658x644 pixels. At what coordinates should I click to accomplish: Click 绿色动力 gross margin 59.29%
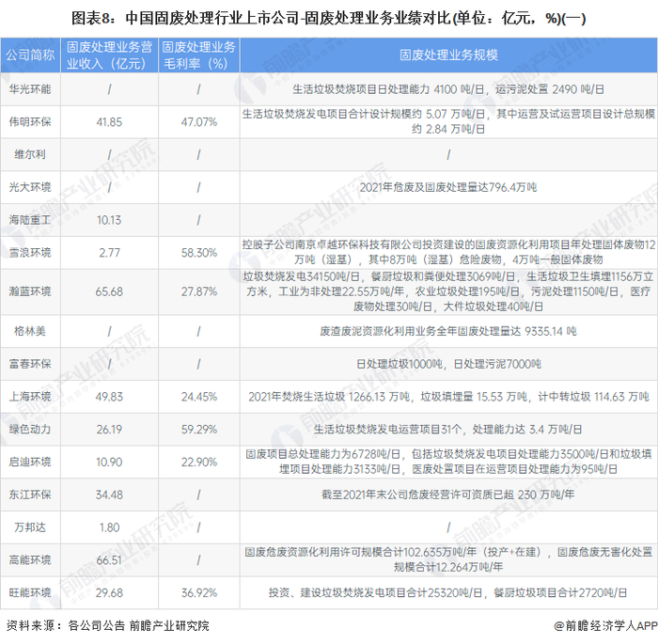click(x=199, y=430)
